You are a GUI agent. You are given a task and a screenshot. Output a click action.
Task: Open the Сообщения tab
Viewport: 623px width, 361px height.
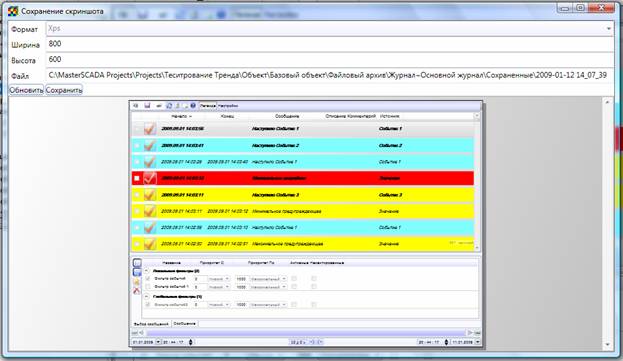184,324
